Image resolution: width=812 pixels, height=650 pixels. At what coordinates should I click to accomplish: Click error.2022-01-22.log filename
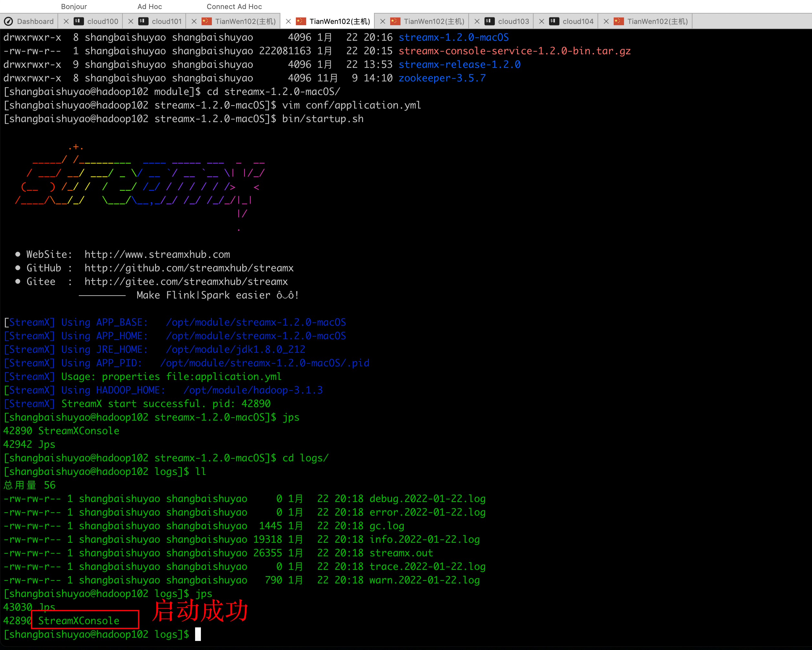(427, 512)
